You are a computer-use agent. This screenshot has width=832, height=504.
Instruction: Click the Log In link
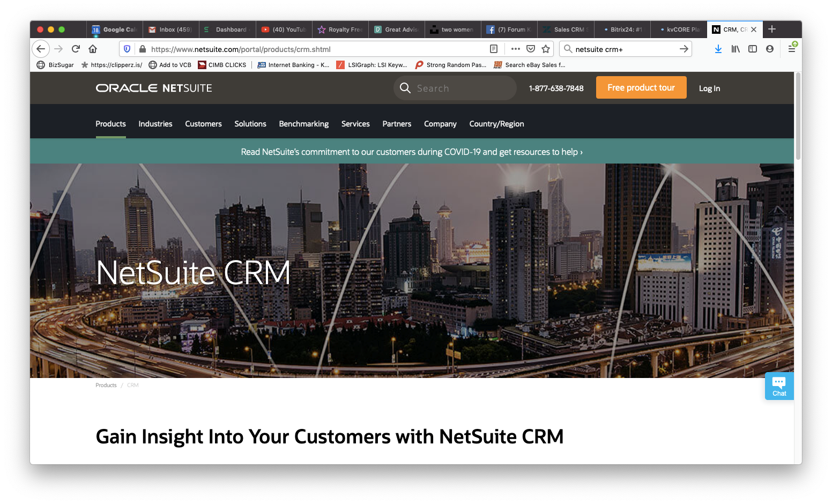pos(709,88)
